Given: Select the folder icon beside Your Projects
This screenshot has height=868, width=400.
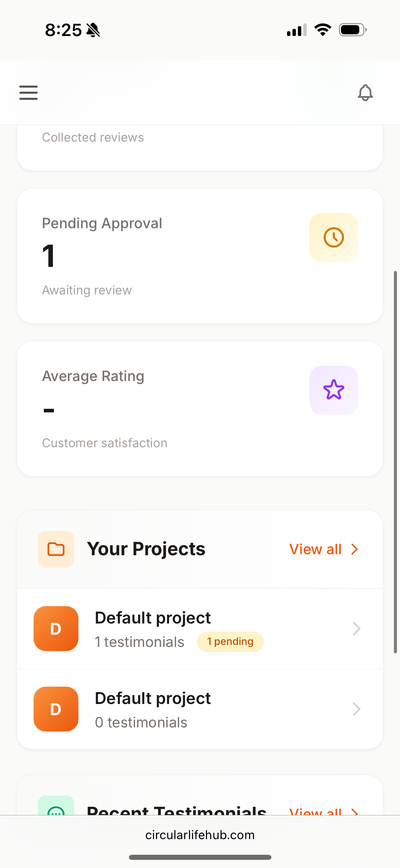Looking at the screenshot, I should (x=56, y=549).
